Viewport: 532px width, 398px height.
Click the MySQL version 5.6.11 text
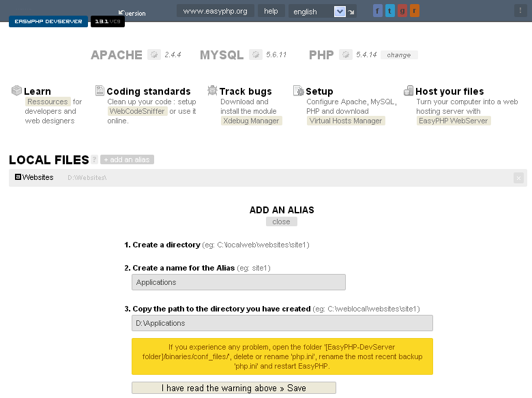pyautogui.click(x=276, y=55)
